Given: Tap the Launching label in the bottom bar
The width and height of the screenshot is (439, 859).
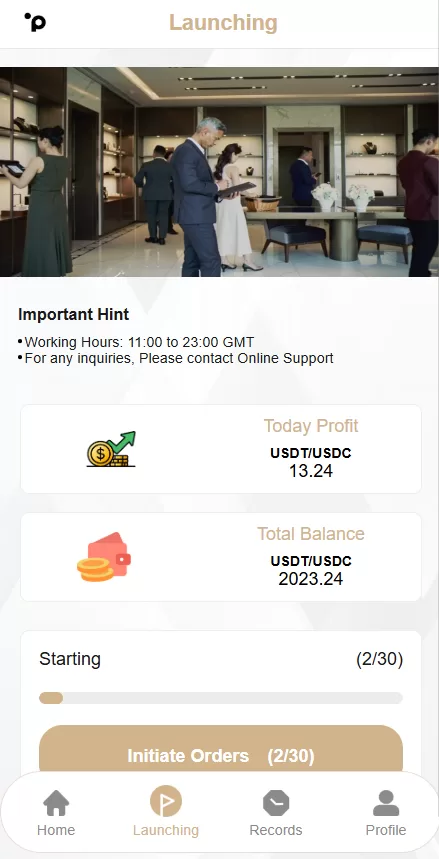Looking at the screenshot, I should (166, 830).
